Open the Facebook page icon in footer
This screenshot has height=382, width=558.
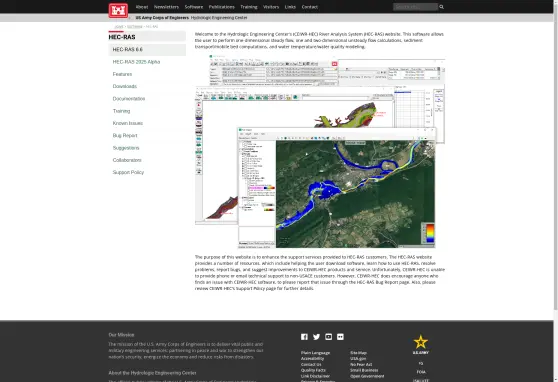tap(304, 337)
